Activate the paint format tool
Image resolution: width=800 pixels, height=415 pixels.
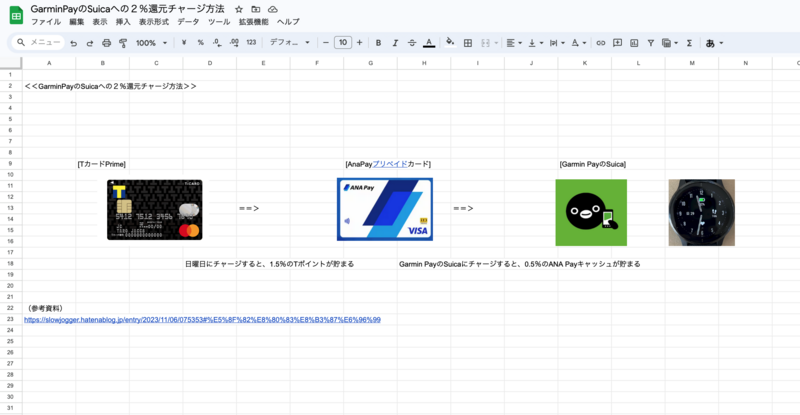click(x=123, y=43)
